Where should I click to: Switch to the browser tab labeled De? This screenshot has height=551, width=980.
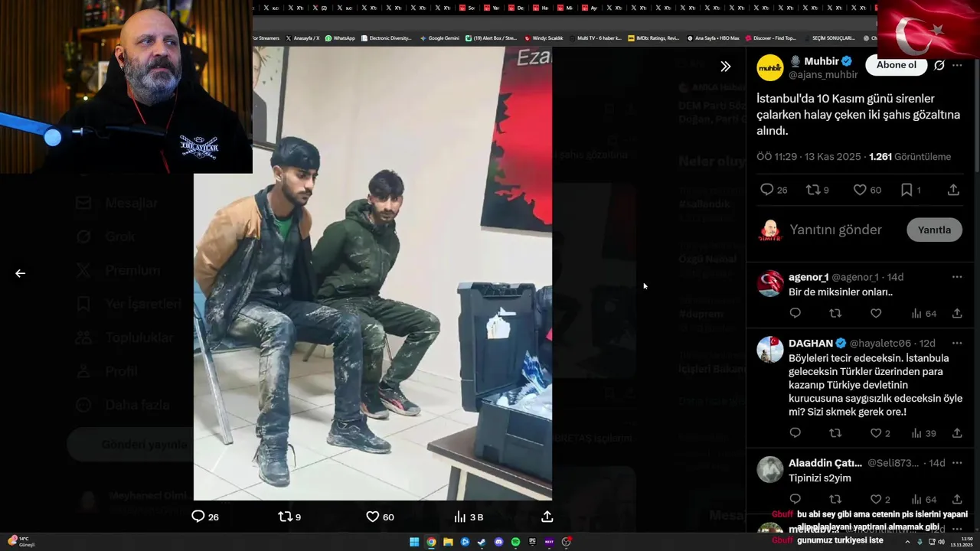coord(516,8)
